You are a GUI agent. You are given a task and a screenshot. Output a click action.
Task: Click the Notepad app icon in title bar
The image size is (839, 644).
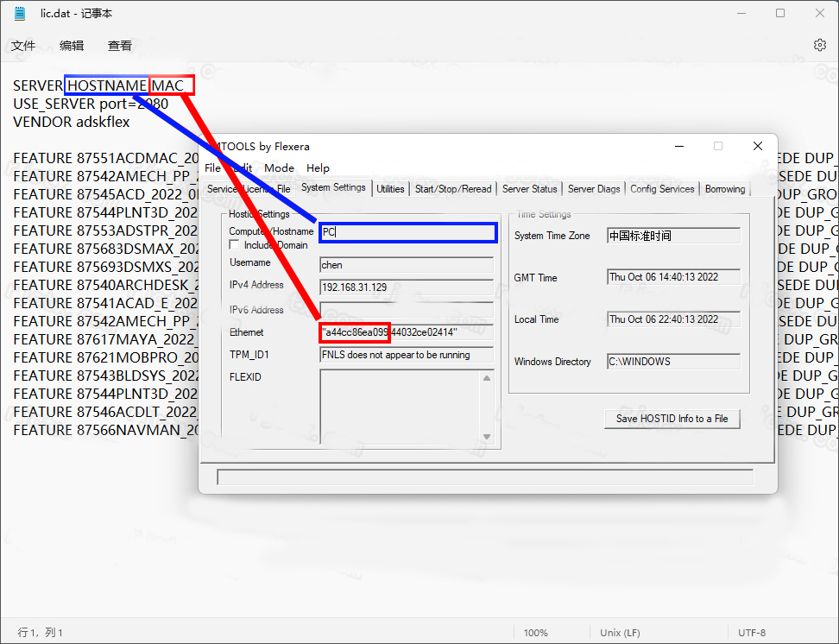pyautogui.click(x=20, y=14)
